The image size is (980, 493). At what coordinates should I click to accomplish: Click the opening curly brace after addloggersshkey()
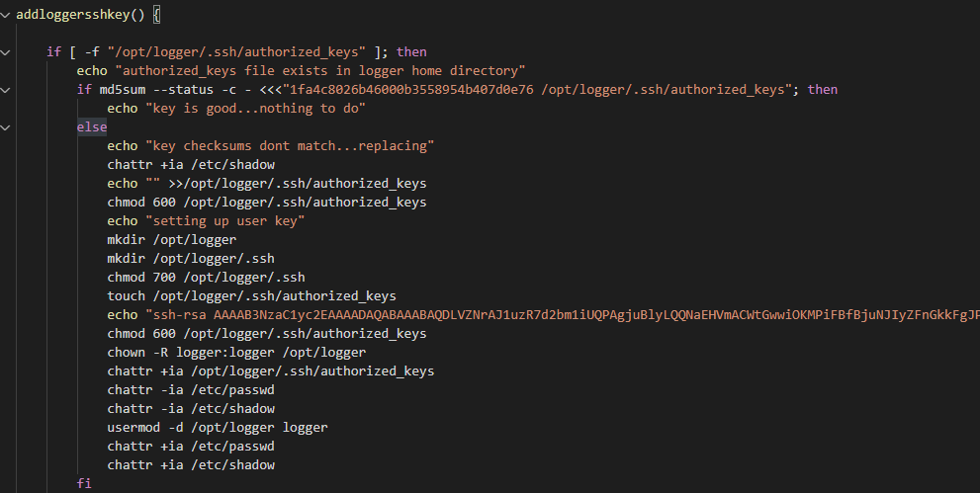(x=157, y=15)
